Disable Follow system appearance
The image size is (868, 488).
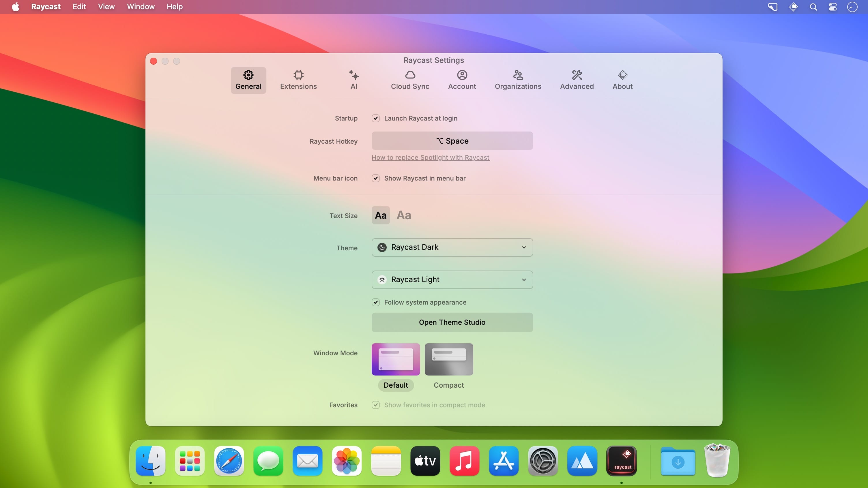[x=375, y=302]
